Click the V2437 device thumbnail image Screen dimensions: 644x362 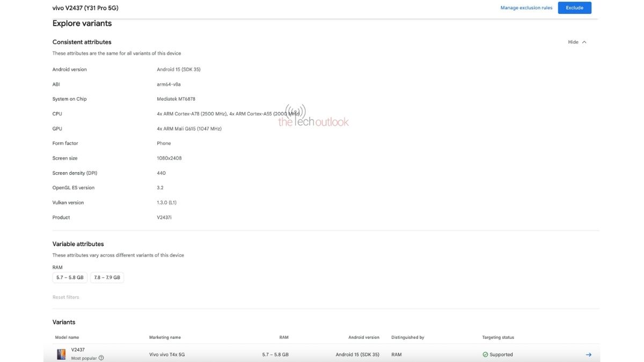(61, 354)
